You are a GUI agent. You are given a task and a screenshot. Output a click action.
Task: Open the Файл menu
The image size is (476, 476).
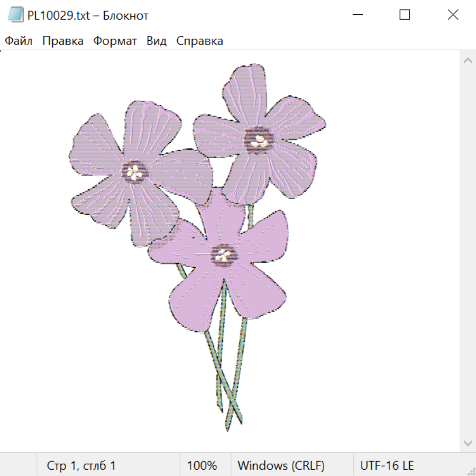point(19,41)
